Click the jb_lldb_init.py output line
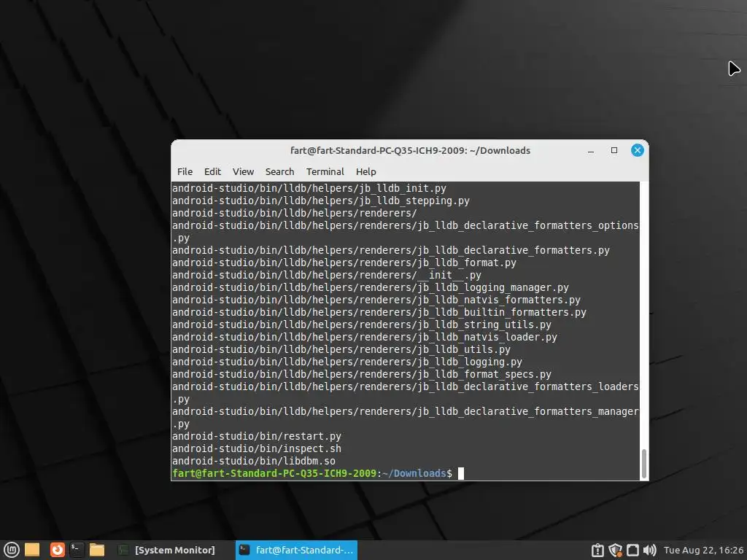747x560 pixels. pyautogui.click(x=309, y=188)
